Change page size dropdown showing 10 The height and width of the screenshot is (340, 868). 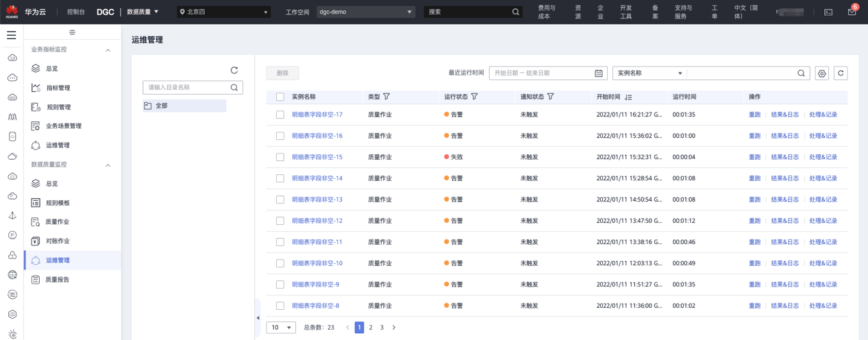(x=281, y=328)
